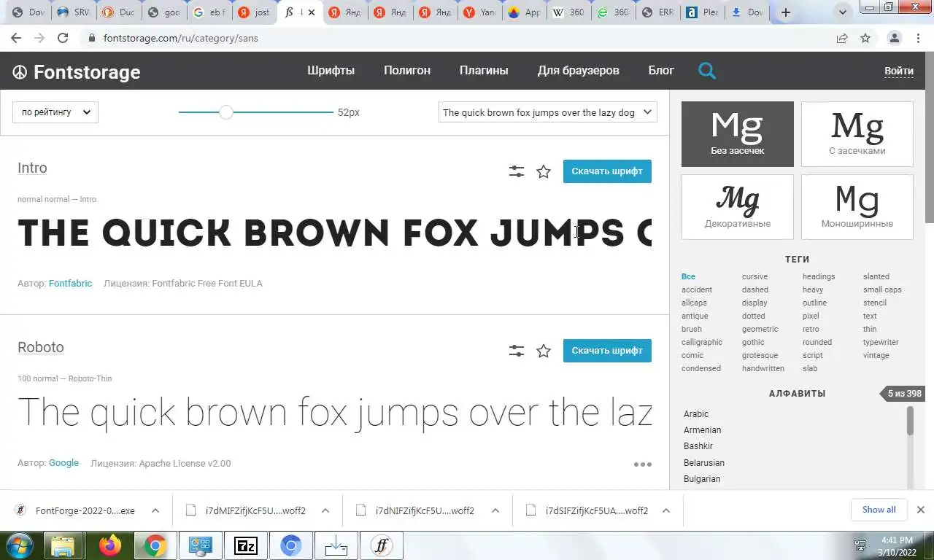Filter by the 'slab' tag
Screen dimensions: 934x560
coord(810,368)
